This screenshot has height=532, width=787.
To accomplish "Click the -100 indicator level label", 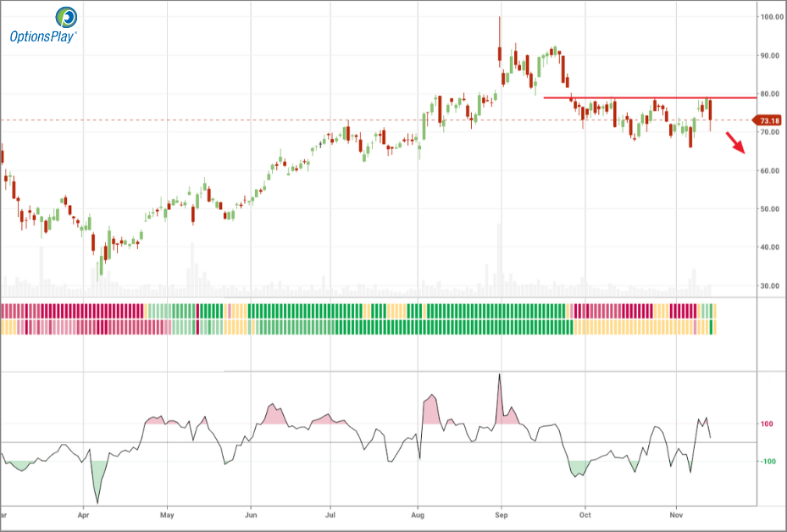I will click(768, 462).
